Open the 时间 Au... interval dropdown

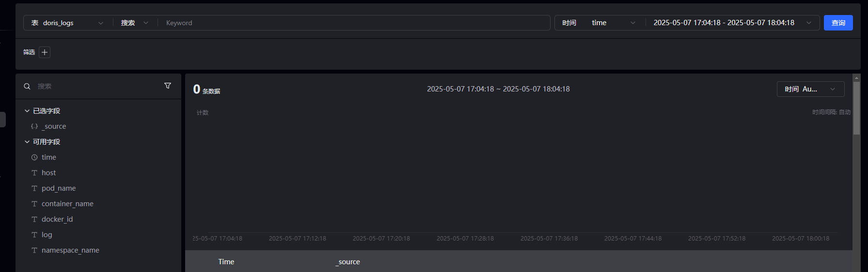(810, 89)
